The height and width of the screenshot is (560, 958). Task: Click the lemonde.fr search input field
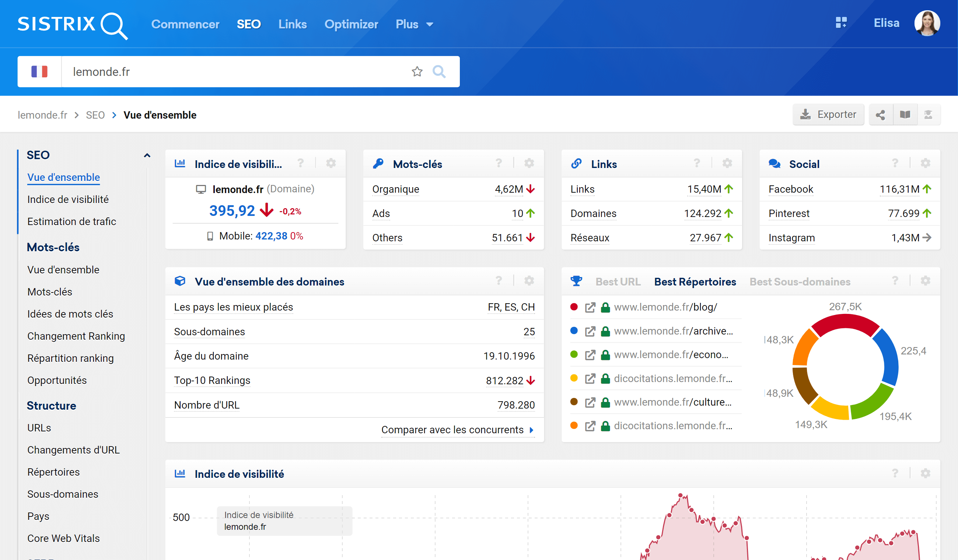(236, 71)
